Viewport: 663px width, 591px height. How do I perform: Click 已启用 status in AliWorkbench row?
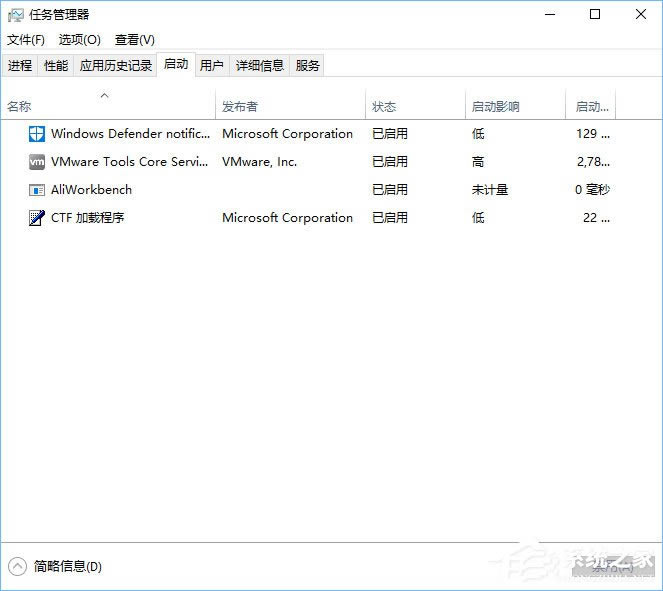[390, 190]
